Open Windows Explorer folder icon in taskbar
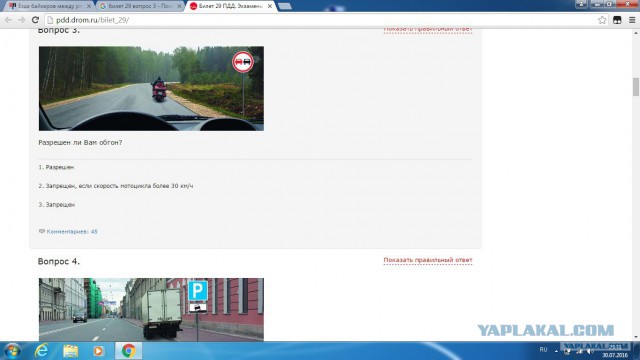This screenshot has width=640, height=360. (70, 351)
